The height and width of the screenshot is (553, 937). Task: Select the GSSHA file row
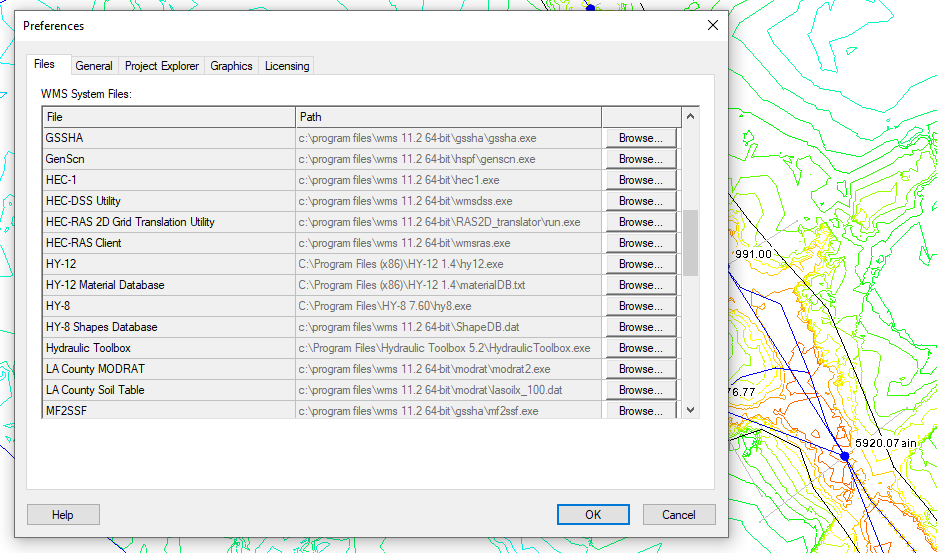point(169,138)
